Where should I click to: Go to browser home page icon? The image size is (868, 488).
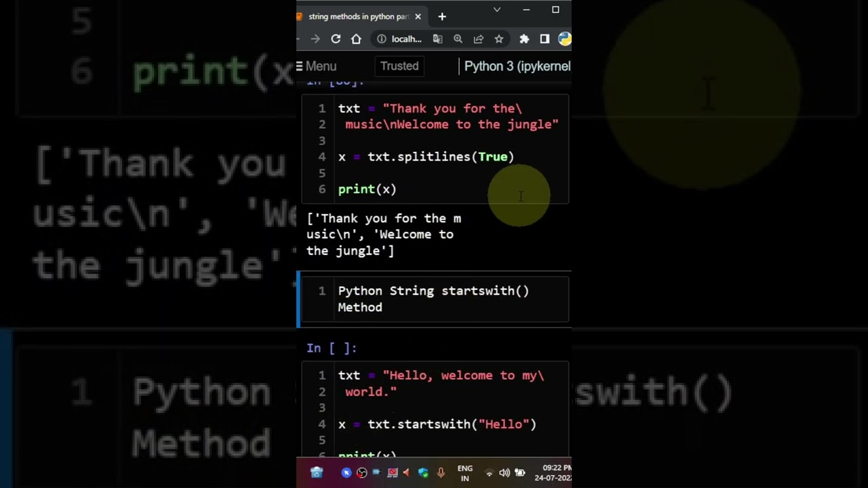356,39
